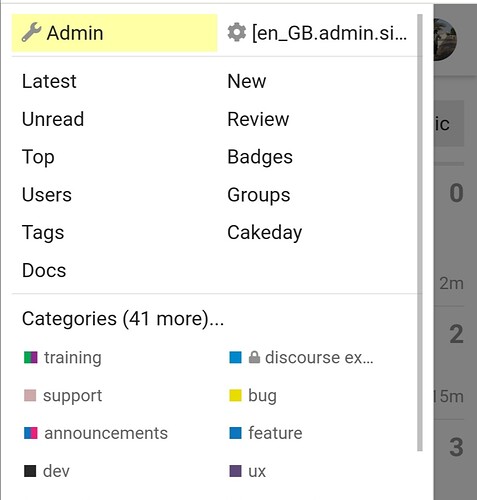Go to Unread topics
Image resolution: width=477 pixels, height=500 pixels.
53,119
